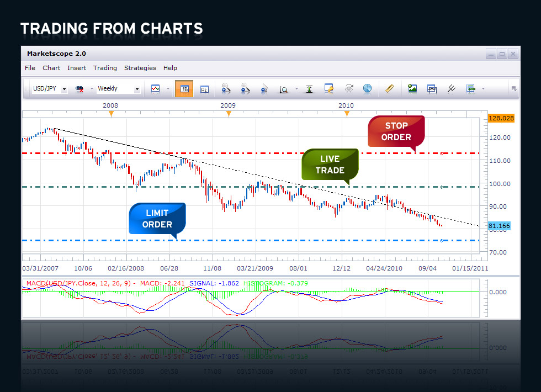Toggle the eye visibility icon
The width and height of the screenshot is (541, 392).
point(349,89)
